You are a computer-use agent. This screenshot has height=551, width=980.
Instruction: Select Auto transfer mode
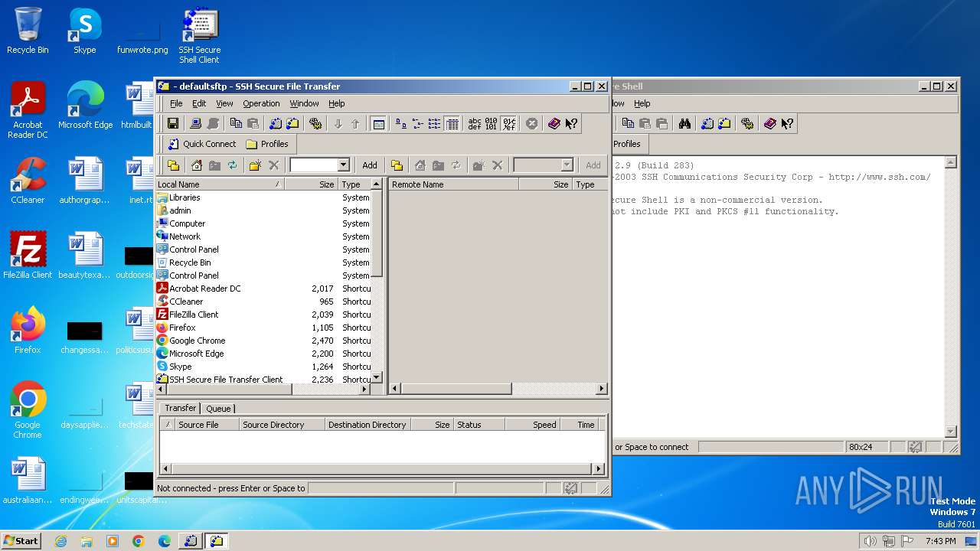508,124
